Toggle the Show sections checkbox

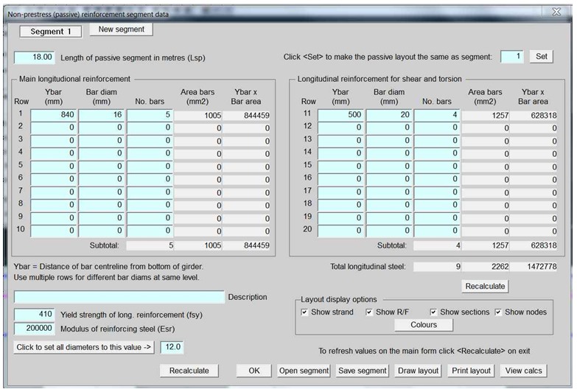tap(433, 312)
